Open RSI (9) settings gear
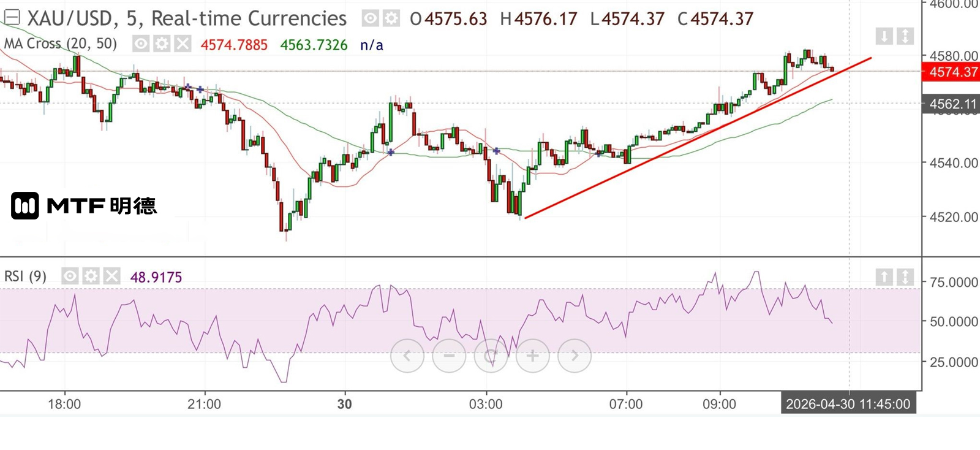980x450 pixels. point(91,276)
